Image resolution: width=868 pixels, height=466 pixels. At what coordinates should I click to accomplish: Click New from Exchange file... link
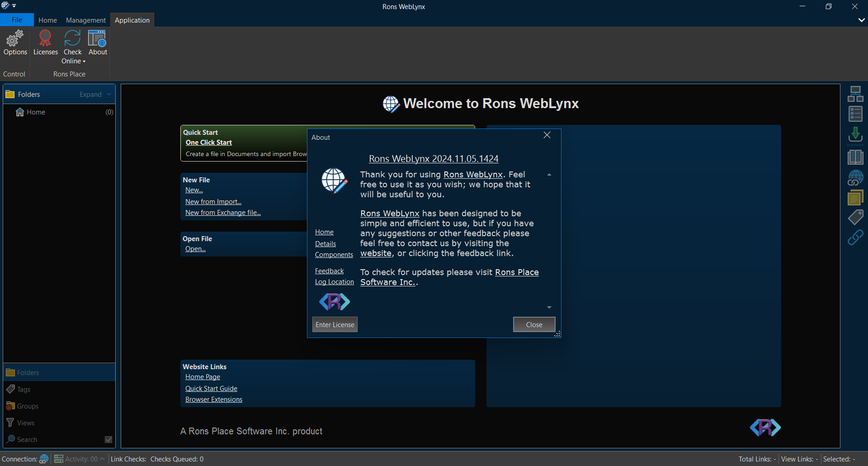coord(223,213)
